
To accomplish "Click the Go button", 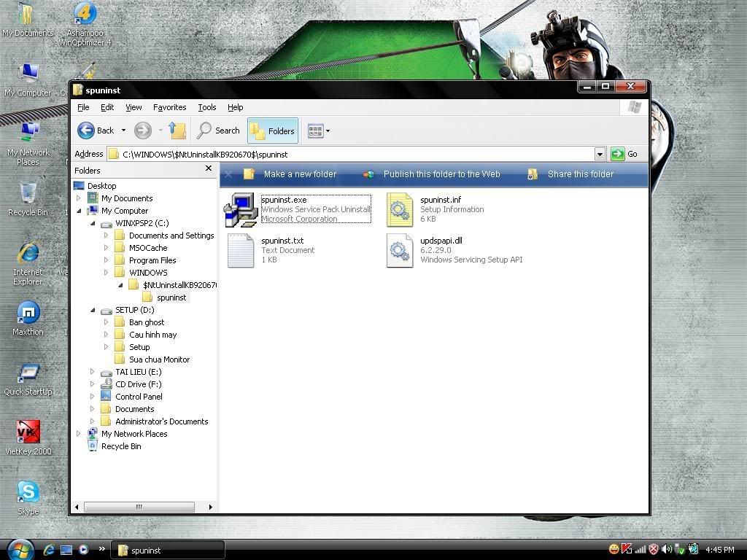I will (624, 154).
